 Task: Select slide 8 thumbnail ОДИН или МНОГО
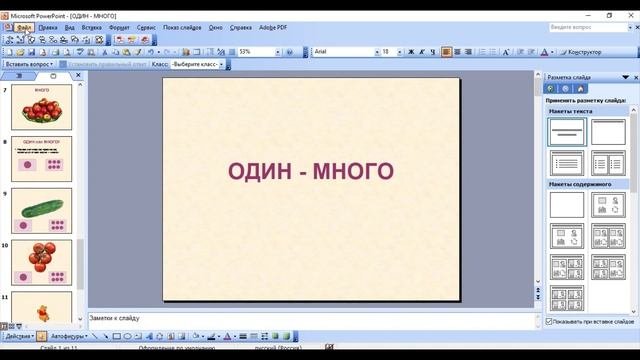41,159
